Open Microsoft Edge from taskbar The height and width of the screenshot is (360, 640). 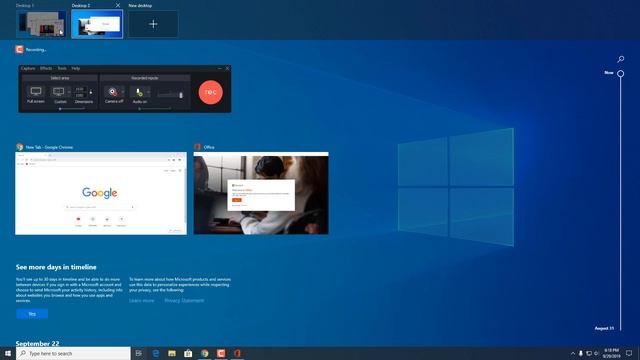pyautogui.click(x=156, y=353)
